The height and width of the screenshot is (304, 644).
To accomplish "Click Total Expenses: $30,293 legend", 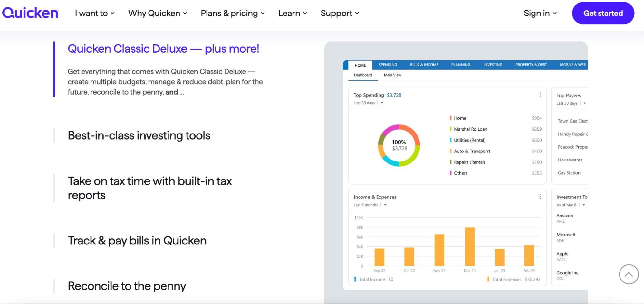I will (514, 279).
